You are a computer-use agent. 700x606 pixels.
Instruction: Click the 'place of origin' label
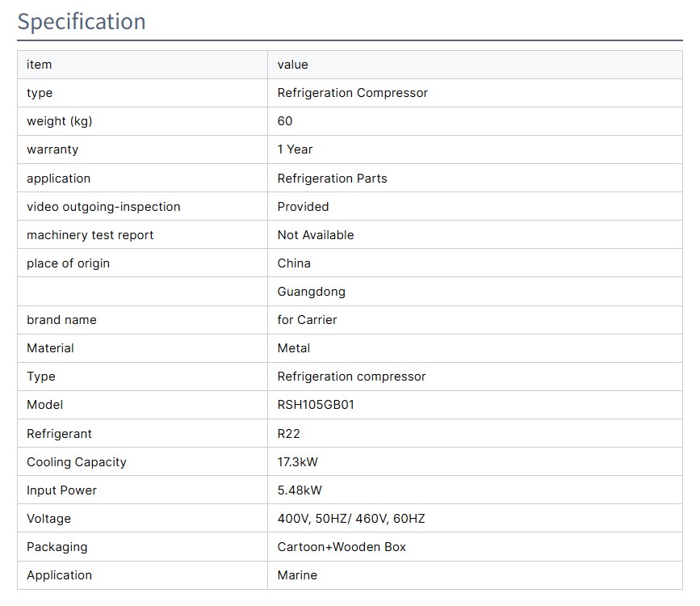click(68, 263)
